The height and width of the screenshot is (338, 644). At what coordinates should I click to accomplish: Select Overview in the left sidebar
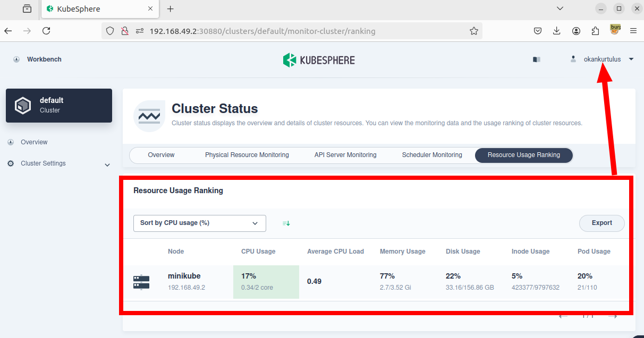pyautogui.click(x=34, y=142)
